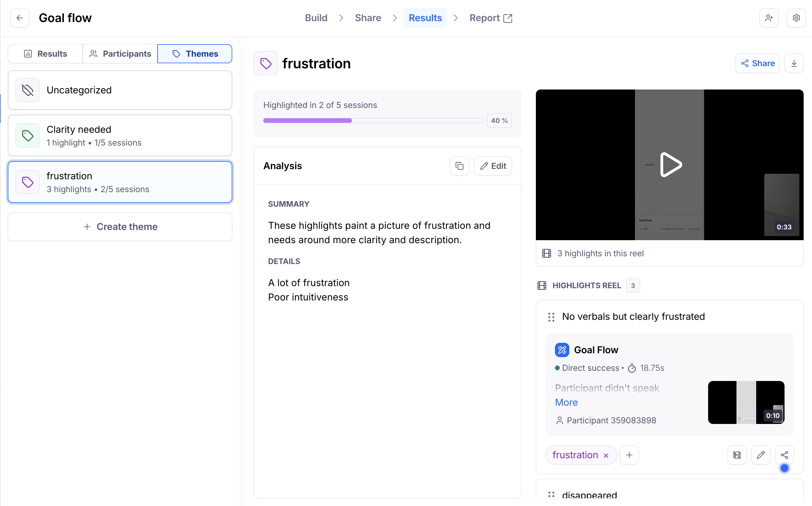
Task: Click Create theme button
Action: coord(120,226)
